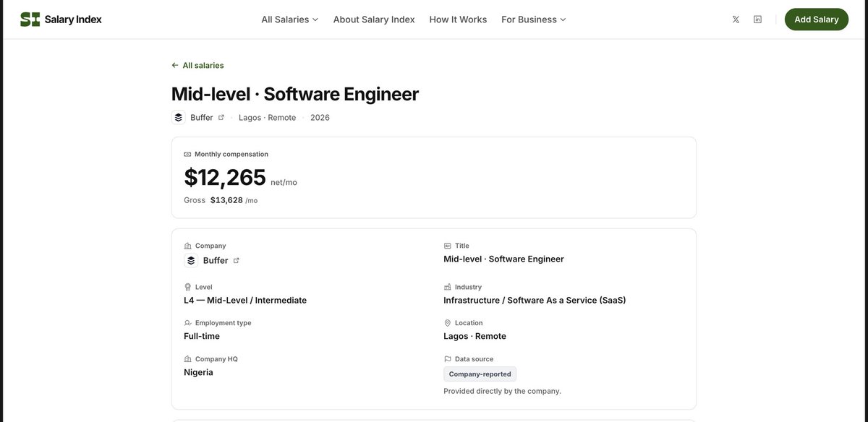Image resolution: width=868 pixels, height=422 pixels.
Task: Click the large Mid-level · Software Engineer heading
Action: pyautogui.click(x=295, y=94)
